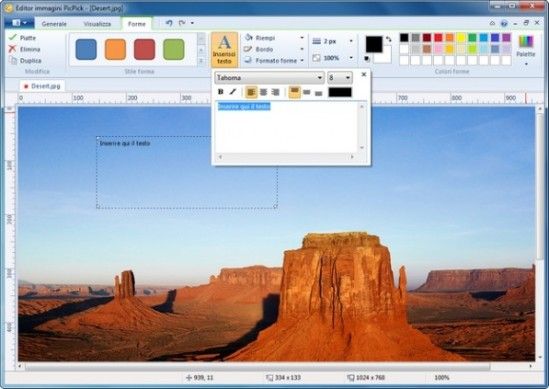Open the Tahoma font dropdown
Screen dimensions: 549x389
[269, 78]
